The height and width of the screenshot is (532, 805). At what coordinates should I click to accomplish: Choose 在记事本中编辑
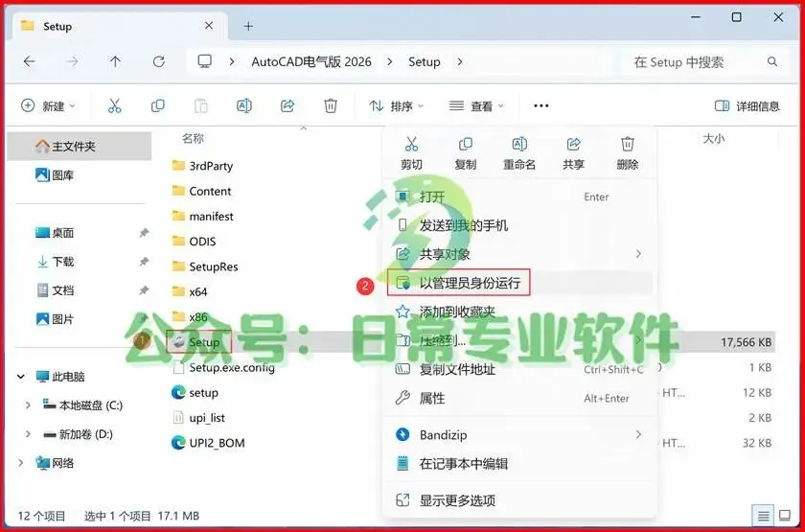pyautogui.click(x=519, y=464)
